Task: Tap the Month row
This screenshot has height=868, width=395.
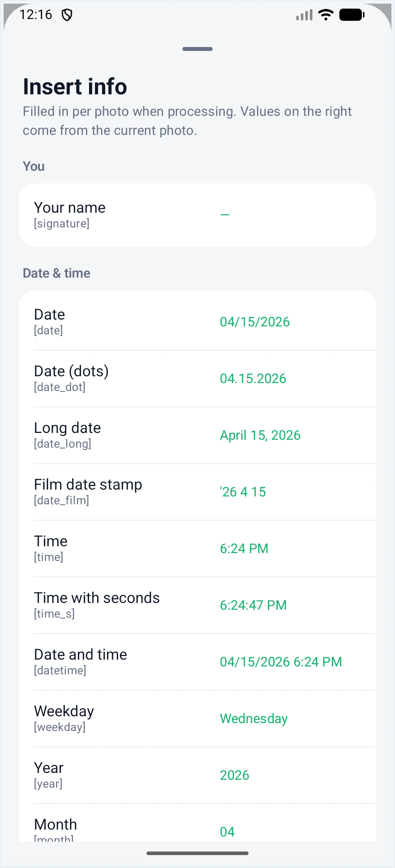Action: click(x=197, y=823)
